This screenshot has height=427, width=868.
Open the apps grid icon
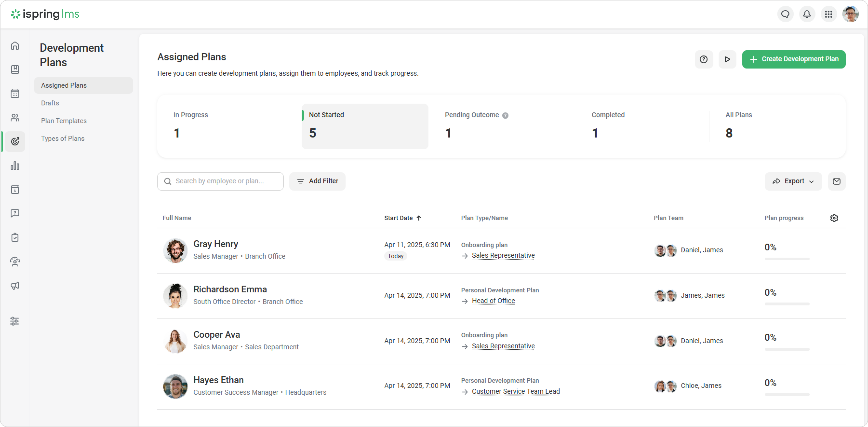point(828,14)
